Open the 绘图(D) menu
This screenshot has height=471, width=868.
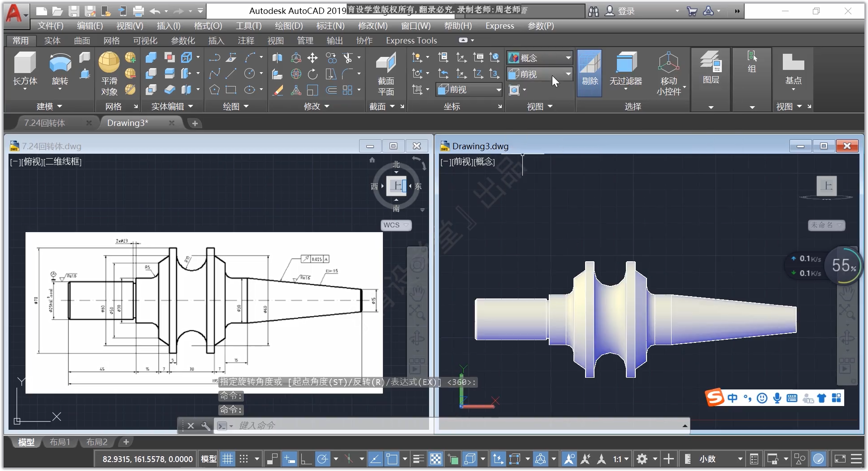[289, 26]
